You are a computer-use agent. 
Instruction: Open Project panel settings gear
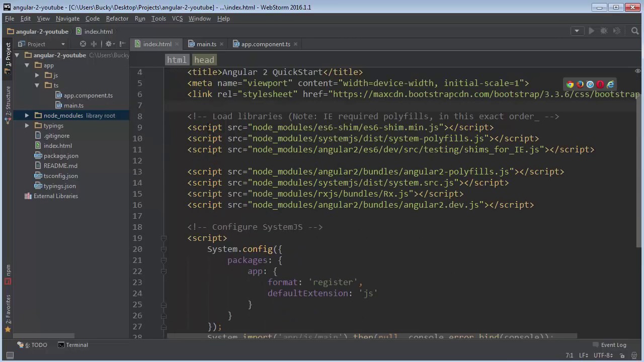pos(109,44)
